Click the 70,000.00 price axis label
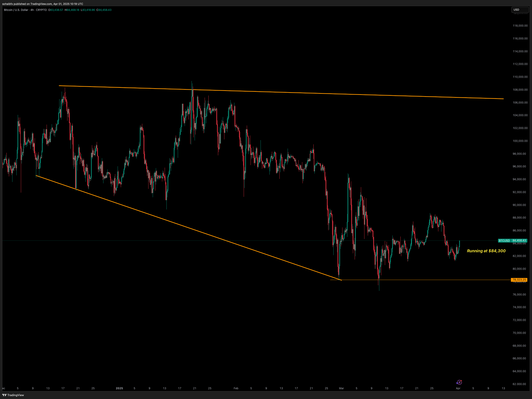532x399 pixels. coord(519,333)
